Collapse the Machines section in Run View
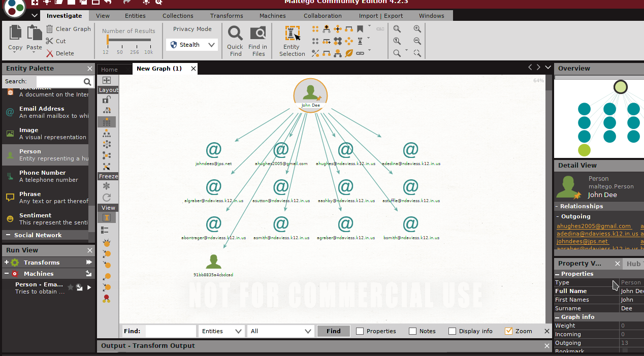This screenshot has width=644, height=356. point(7,274)
